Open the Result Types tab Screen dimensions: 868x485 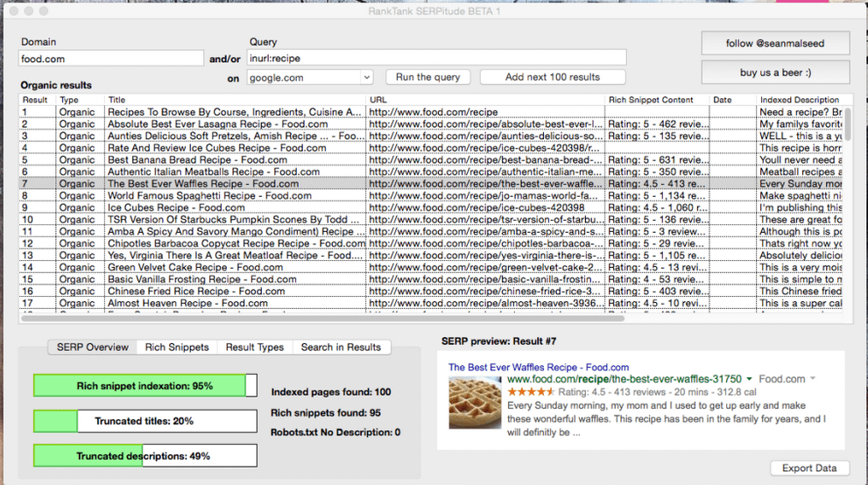(254, 347)
